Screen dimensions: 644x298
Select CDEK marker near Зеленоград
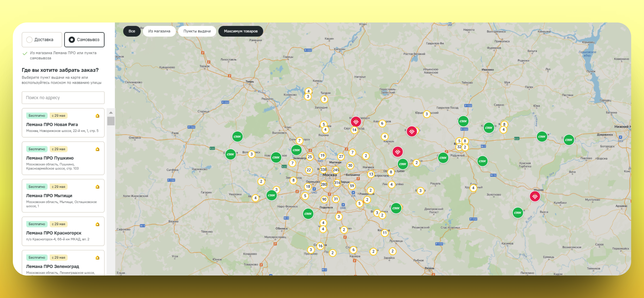click(296, 150)
